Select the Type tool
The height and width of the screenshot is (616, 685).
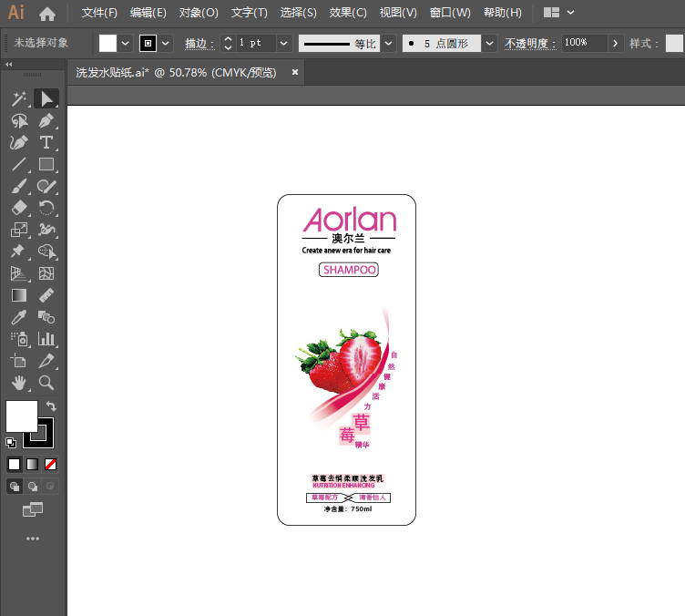click(x=46, y=142)
